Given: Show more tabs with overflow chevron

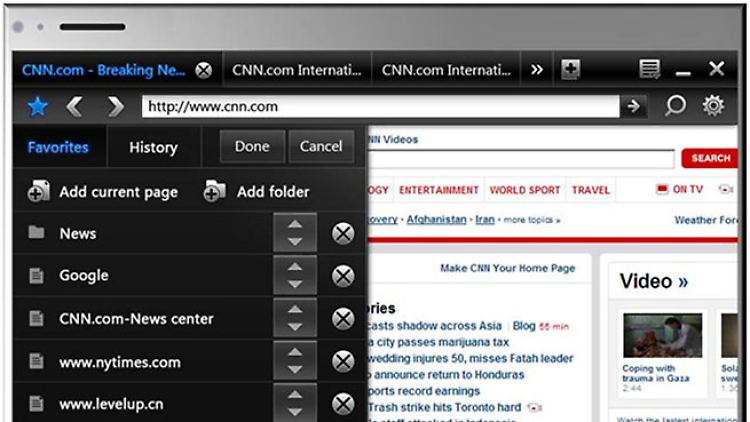Looking at the screenshot, I should click(537, 70).
